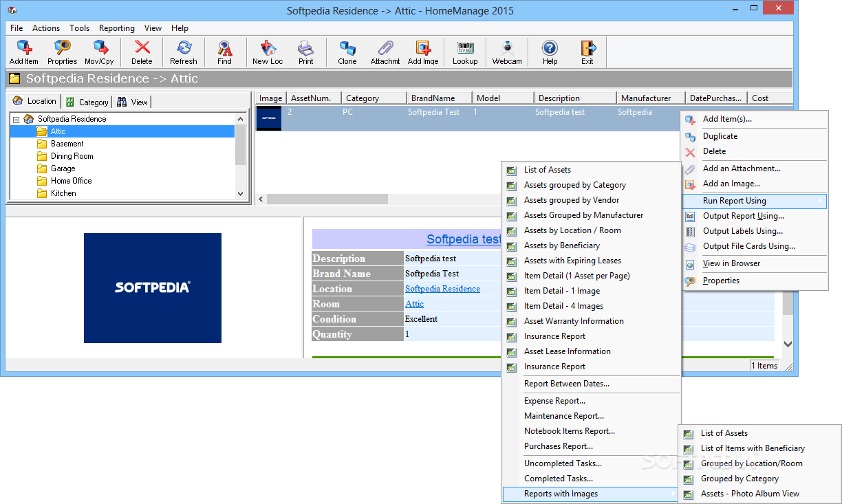Screen dimensions: 842x504
Task: Click the View in Browser icon
Action: [690, 264]
